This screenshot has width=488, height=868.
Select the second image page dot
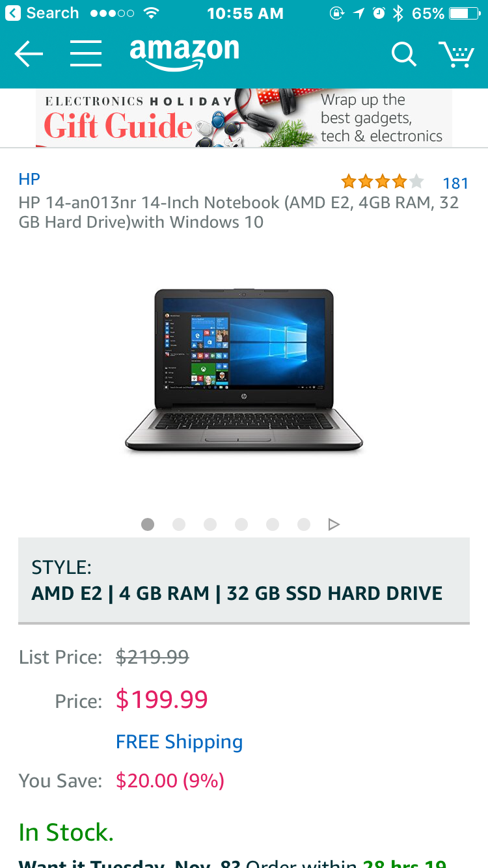179,524
